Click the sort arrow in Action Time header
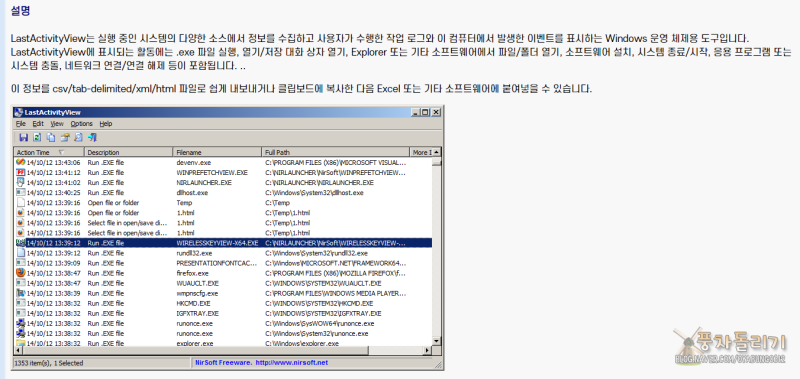Screen dimensions: 800x379 pyautogui.click(x=61, y=152)
